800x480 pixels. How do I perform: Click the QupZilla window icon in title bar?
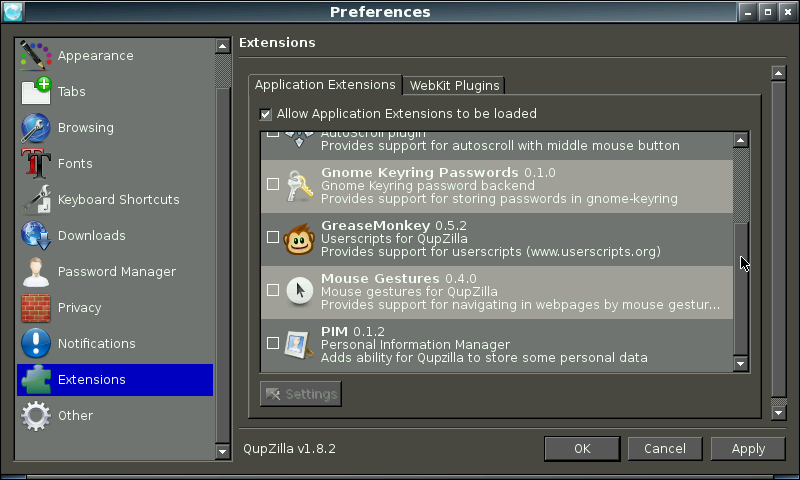point(13,12)
